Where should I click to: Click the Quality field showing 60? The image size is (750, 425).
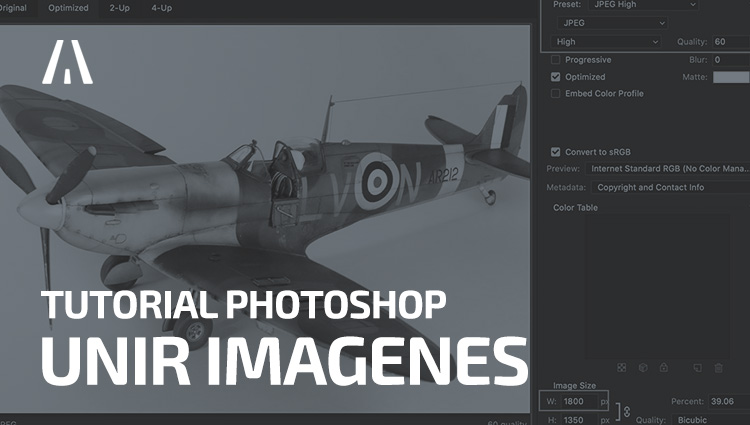point(731,42)
